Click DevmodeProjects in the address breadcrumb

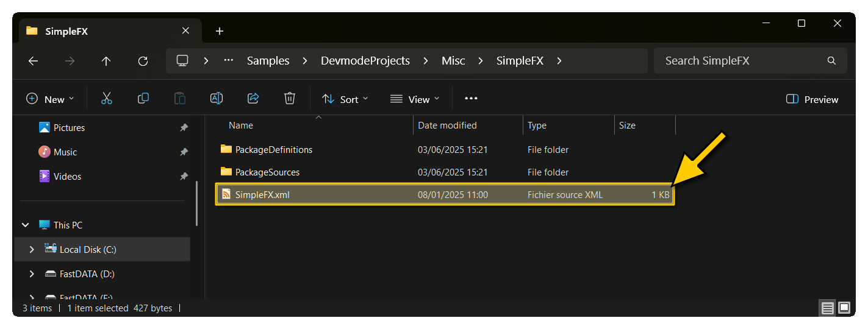point(365,61)
